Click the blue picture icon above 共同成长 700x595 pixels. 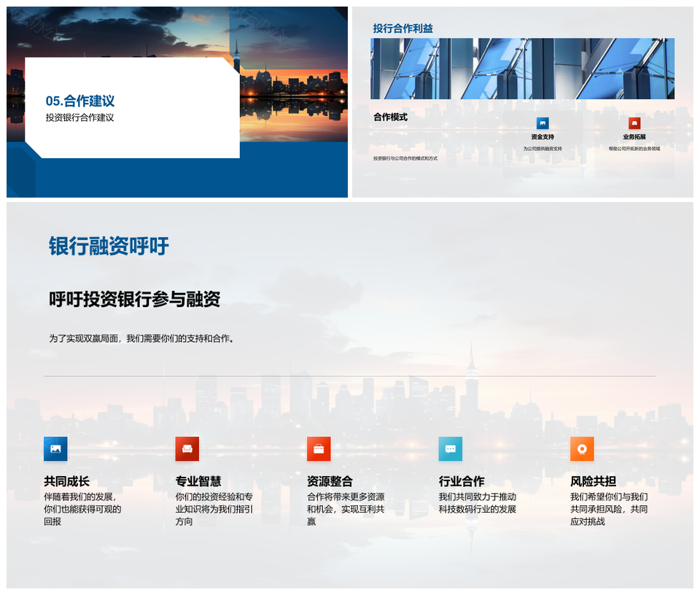tap(55, 448)
